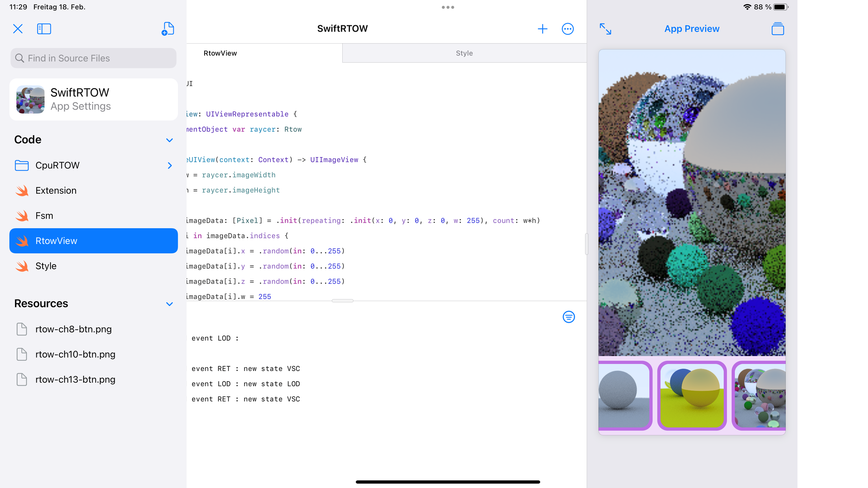Click Find in Source Files search field
Image resolution: width=868 pixels, height=488 pixels.
pyautogui.click(x=93, y=58)
